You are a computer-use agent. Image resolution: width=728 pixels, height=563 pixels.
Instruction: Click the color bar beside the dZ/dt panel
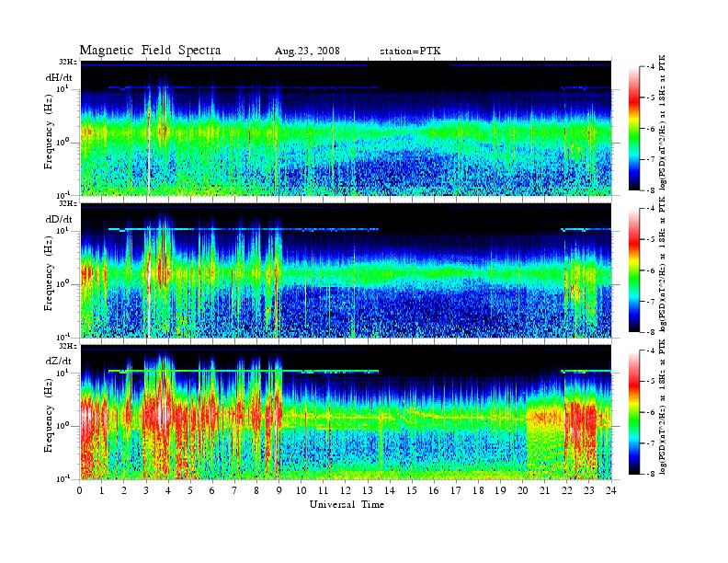[634, 412]
